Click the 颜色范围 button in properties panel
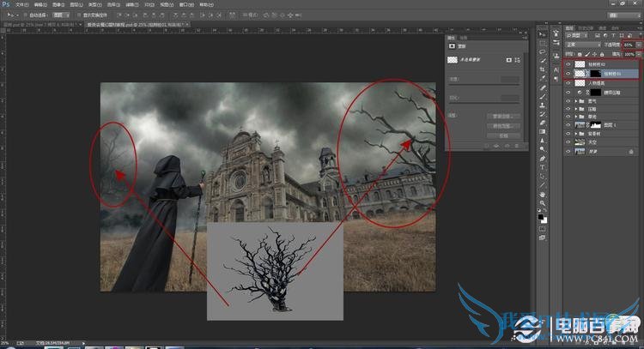The image size is (644, 349). pos(503,125)
